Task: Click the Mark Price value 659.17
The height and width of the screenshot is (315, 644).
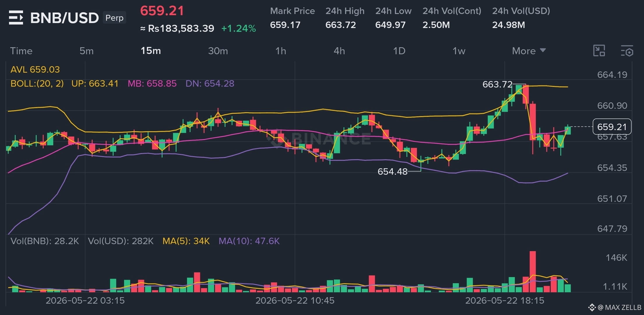Action: [x=285, y=25]
